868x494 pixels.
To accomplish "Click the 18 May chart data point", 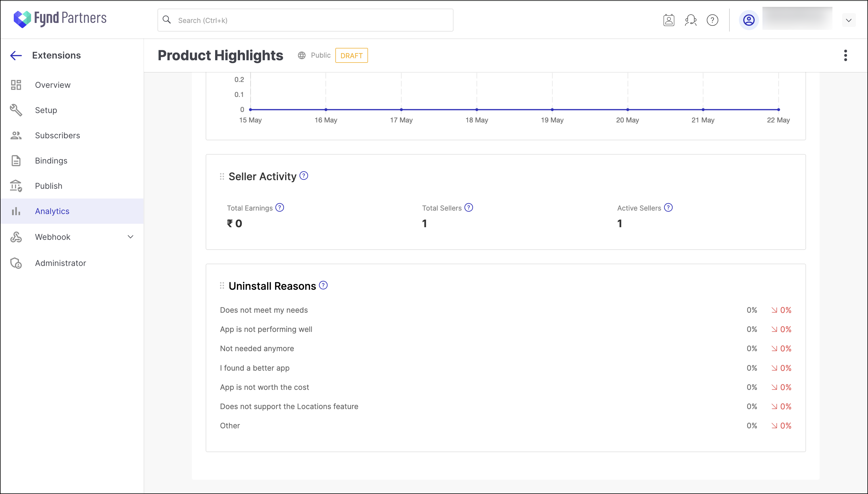I will tap(476, 110).
